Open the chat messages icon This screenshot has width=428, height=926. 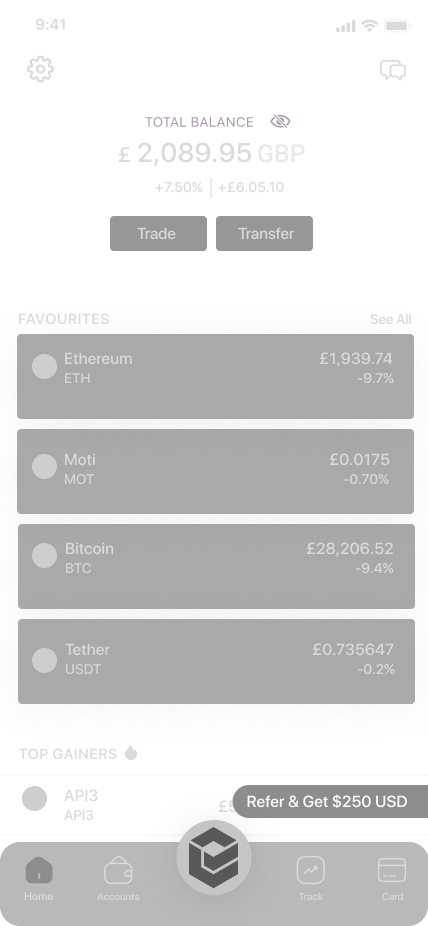click(393, 70)
